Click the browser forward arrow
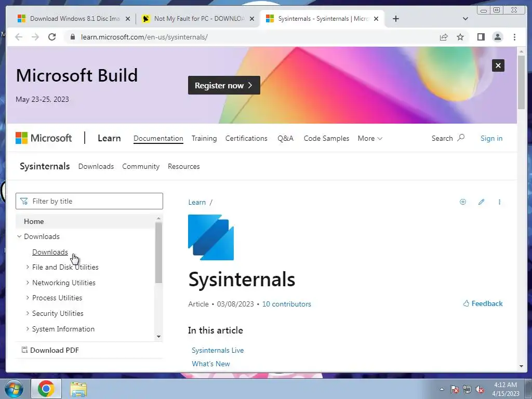532x399 pixels. point(35,37)
